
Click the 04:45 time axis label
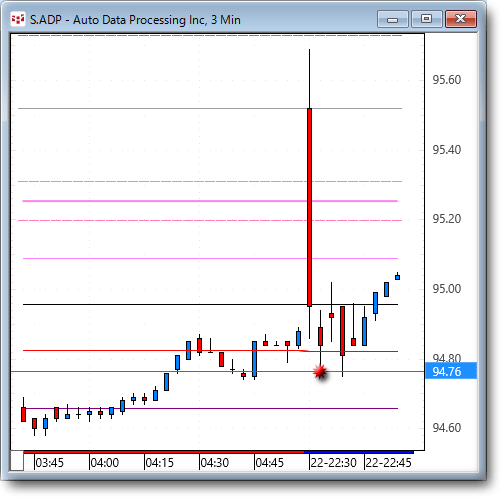pyautogui.click(x=270, y=463)
